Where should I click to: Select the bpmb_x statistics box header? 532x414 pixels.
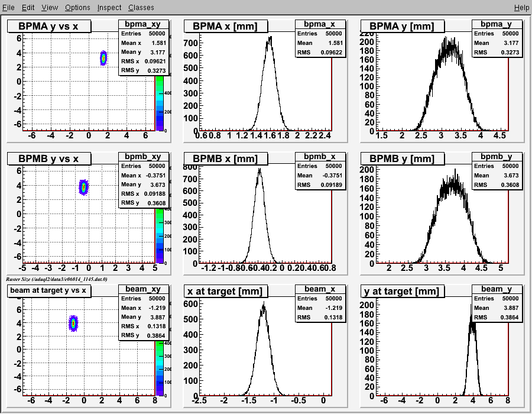(x=320, y=157)
